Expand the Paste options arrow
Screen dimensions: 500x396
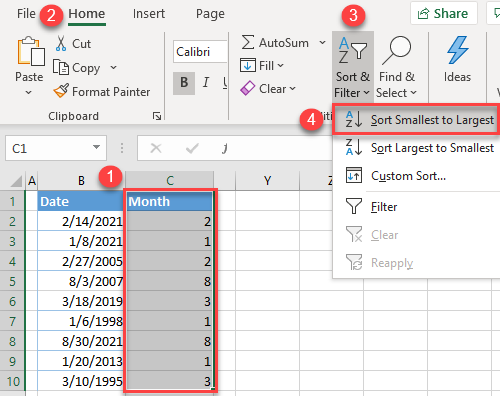coord(28,92)
